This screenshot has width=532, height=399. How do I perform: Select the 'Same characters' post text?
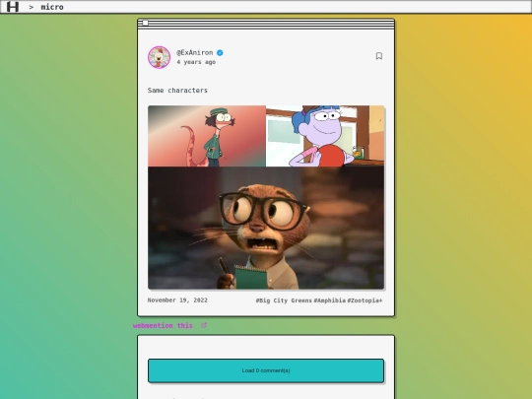(177, 91)
